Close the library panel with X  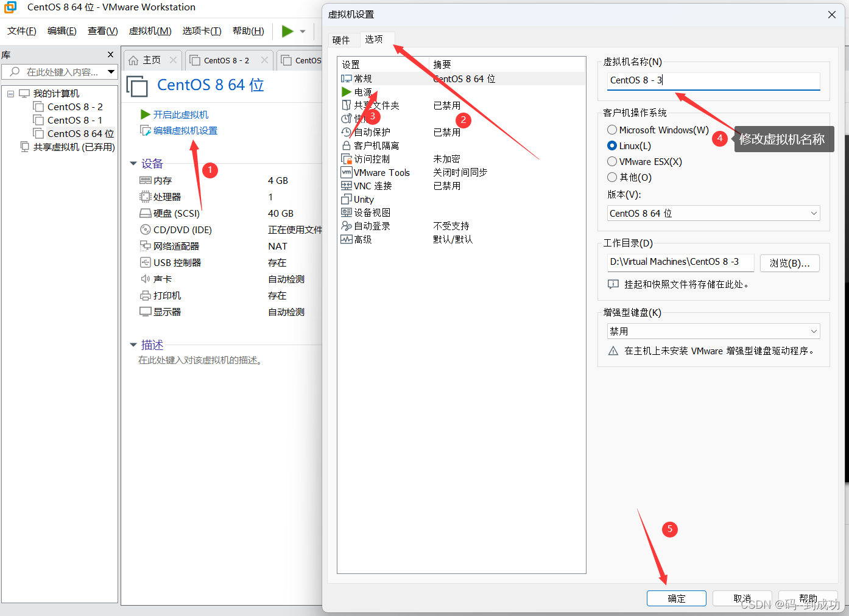pos(110,55)
